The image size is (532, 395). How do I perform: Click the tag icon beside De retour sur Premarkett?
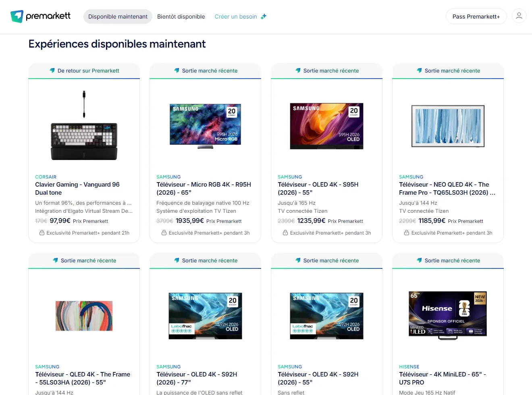pyautogui.click(x=52, y=71)
